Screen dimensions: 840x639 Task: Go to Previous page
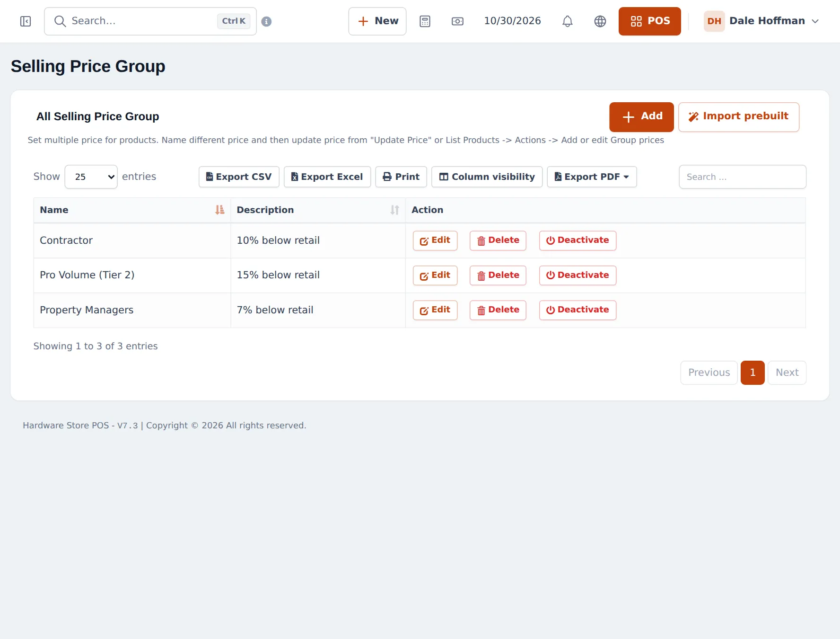[709, 373]
